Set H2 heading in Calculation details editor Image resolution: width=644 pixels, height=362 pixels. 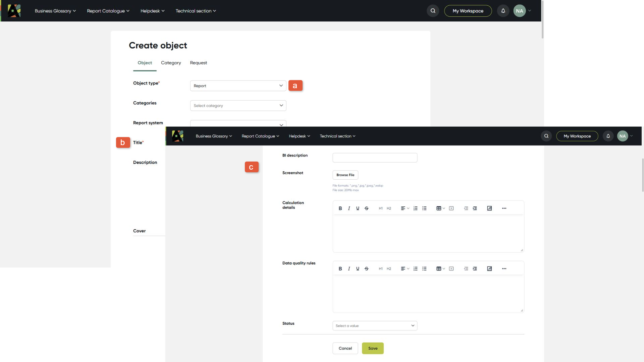point(389,208)
